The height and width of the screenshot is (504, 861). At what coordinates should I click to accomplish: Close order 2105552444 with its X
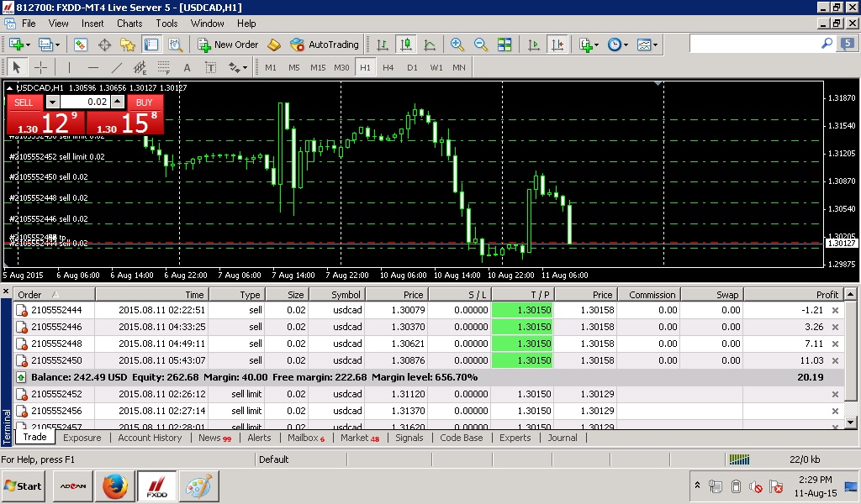click(x=835, y=311)
